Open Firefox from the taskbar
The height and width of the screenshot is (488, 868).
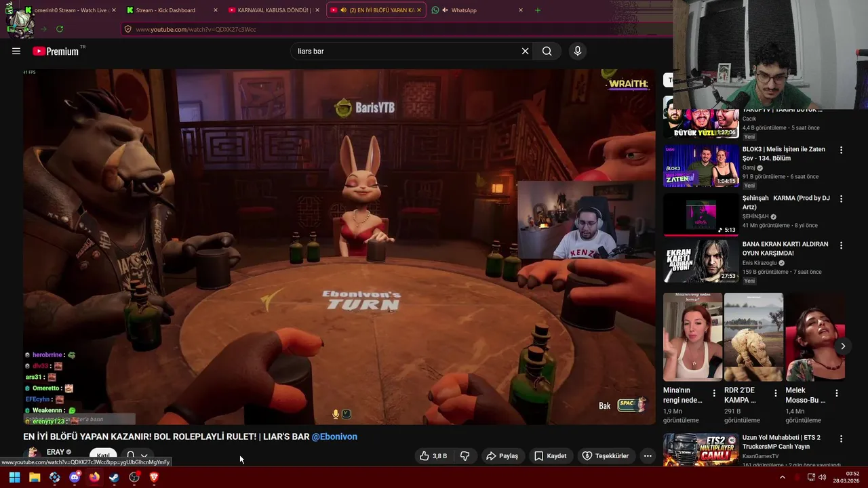coord(94,477)
